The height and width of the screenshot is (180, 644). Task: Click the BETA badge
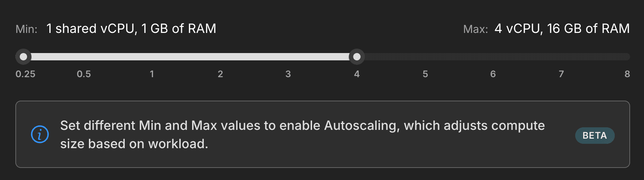(595, 135)
